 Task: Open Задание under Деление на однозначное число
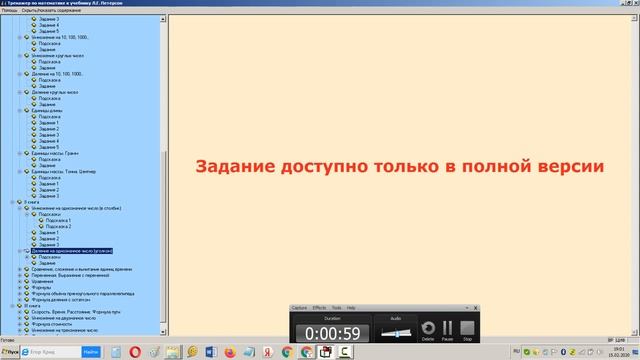[x=47, y=263]
